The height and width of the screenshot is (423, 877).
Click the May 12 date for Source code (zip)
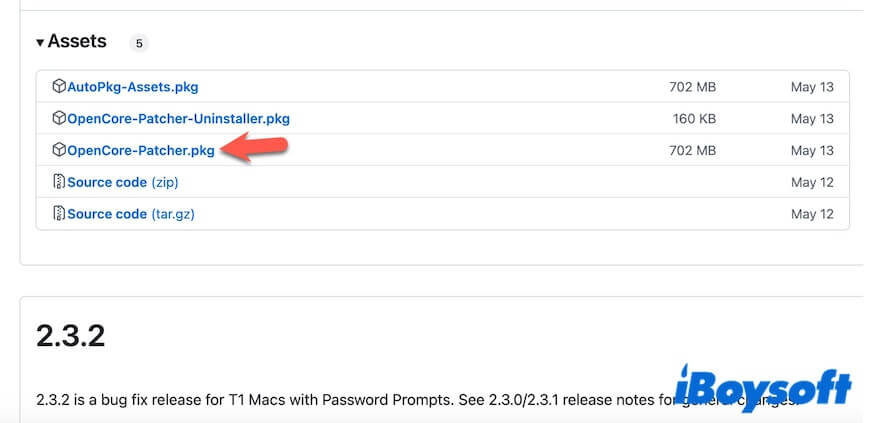[811, 182]
